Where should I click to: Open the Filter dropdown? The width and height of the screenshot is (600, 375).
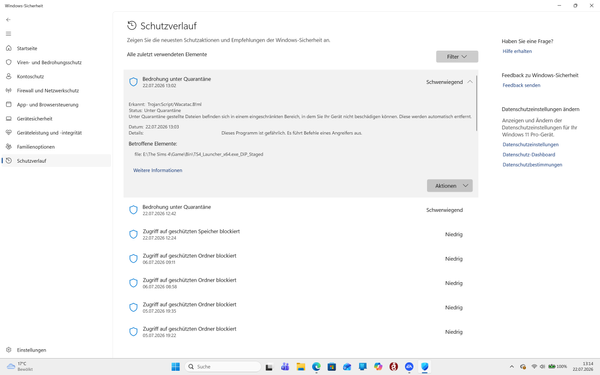coord(457,57)
